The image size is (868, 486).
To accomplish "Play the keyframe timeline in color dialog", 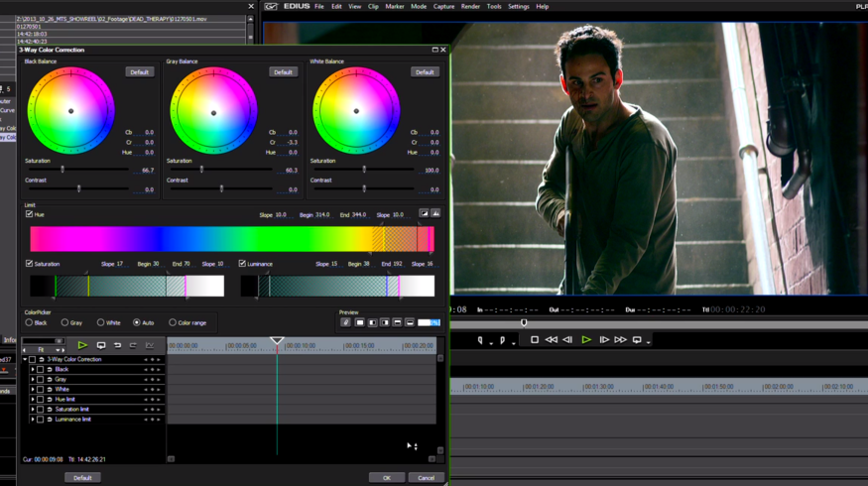I will [x=82, y=345].
